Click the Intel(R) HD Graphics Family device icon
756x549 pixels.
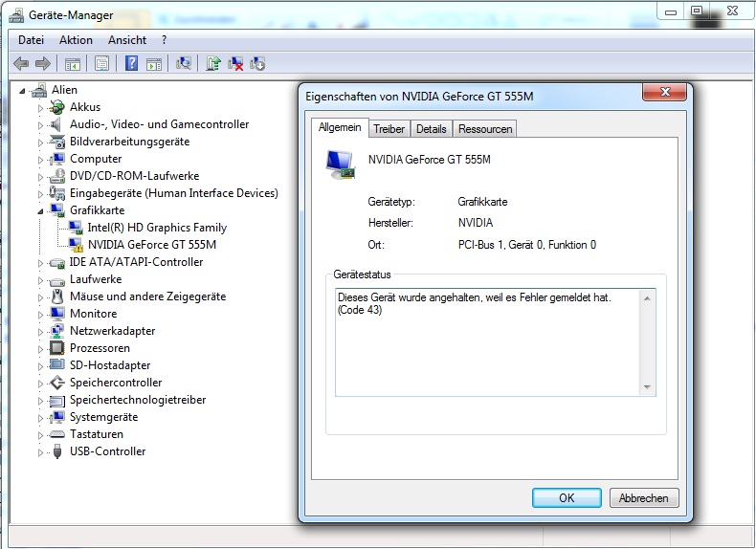tap(76, 228)
